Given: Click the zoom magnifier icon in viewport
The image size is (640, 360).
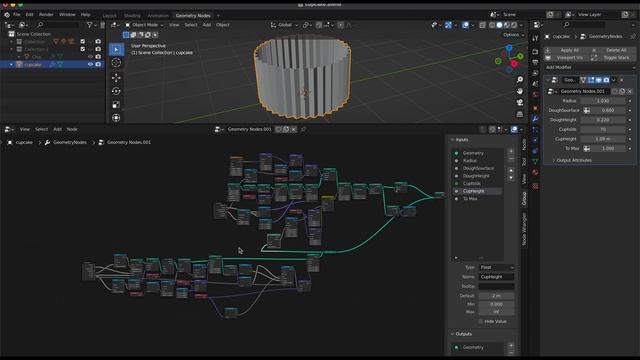Looking at the screenshot, I should pos(520,80).
